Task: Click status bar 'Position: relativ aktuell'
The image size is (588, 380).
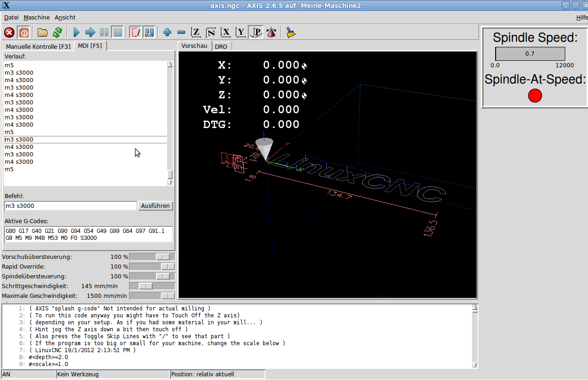Action: 218,374
